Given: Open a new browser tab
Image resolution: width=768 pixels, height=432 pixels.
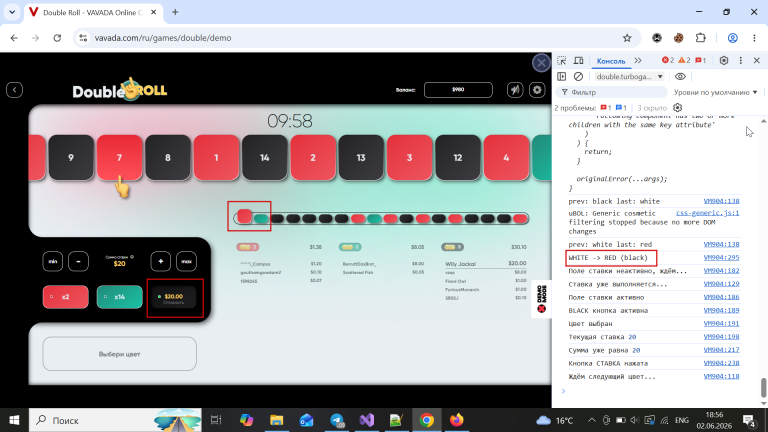Looking at the screenshot, I should click(x=175, y=12).
